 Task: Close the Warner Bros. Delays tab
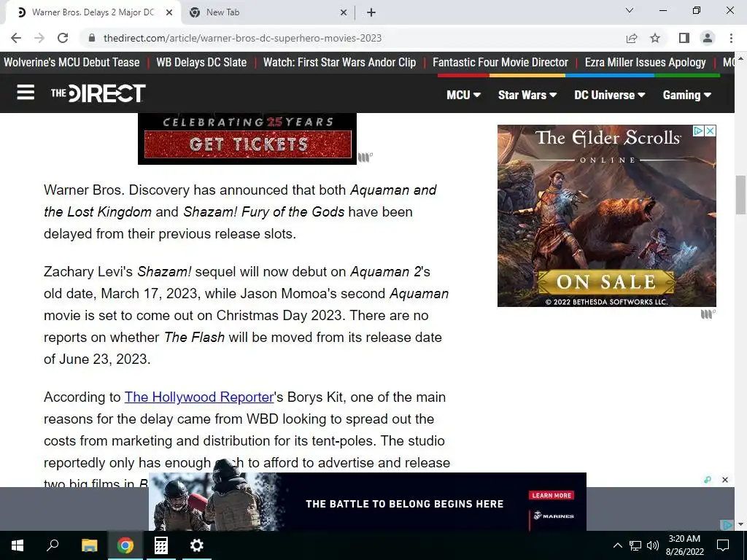[169, 12]
